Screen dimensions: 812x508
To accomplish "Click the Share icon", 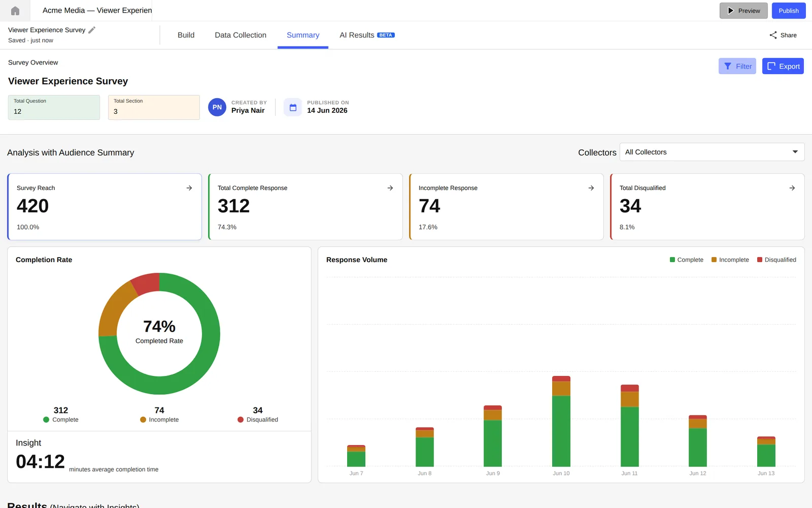I will 773,35.
